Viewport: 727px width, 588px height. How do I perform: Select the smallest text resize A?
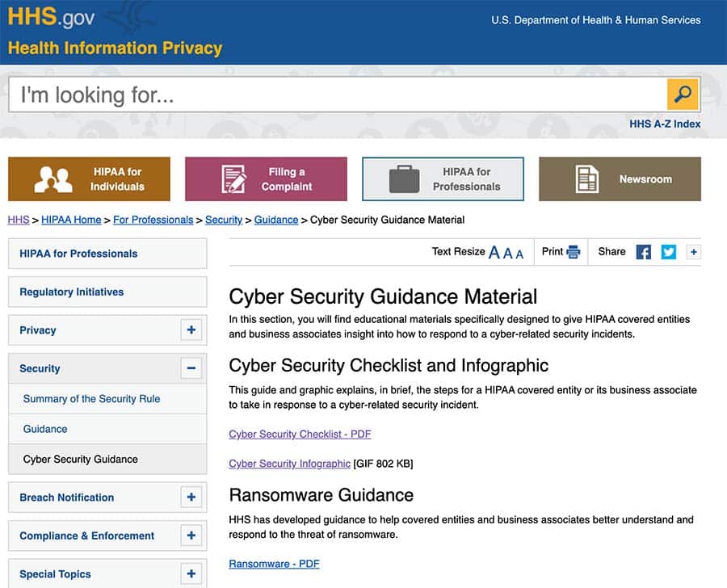(519, 254)
